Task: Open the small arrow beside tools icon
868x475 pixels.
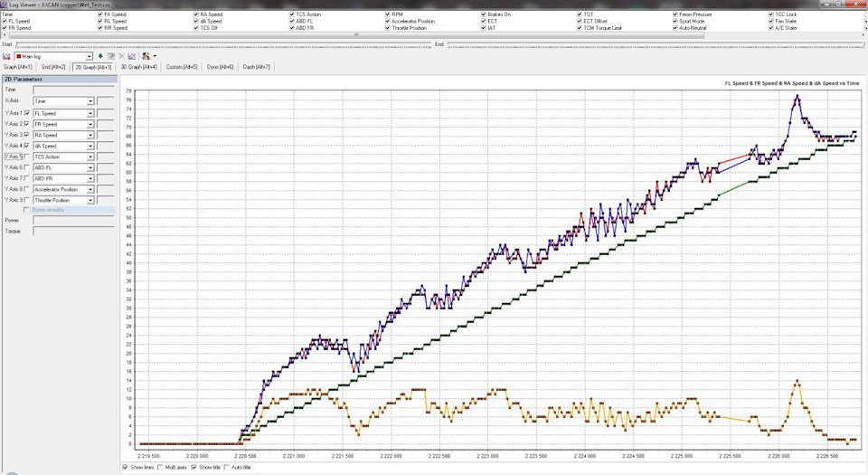Action: (155, 56)
